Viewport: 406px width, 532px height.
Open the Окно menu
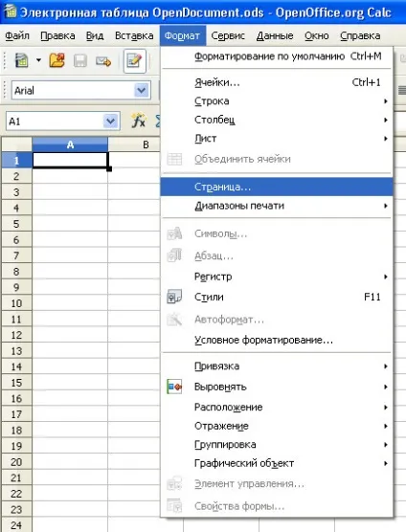[x=316, y=35]
